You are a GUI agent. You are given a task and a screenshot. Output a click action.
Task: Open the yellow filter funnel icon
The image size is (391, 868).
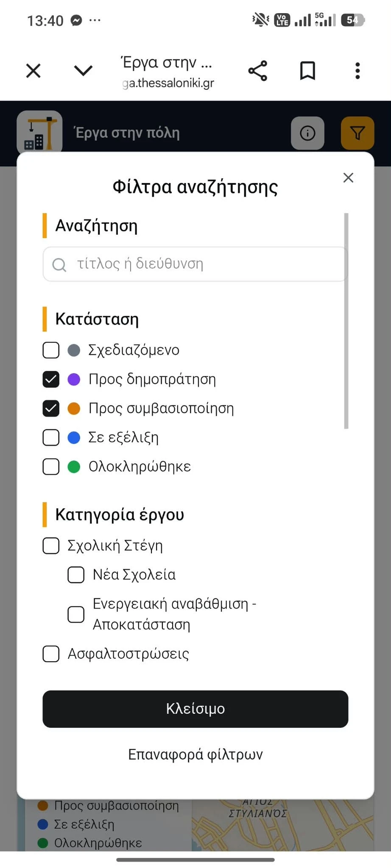(x=357, y=133)
